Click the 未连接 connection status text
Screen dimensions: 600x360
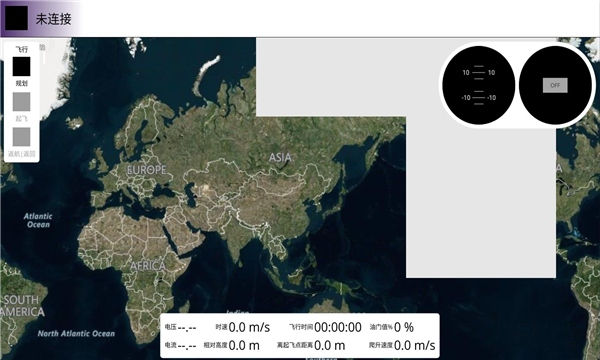point(54,19)
